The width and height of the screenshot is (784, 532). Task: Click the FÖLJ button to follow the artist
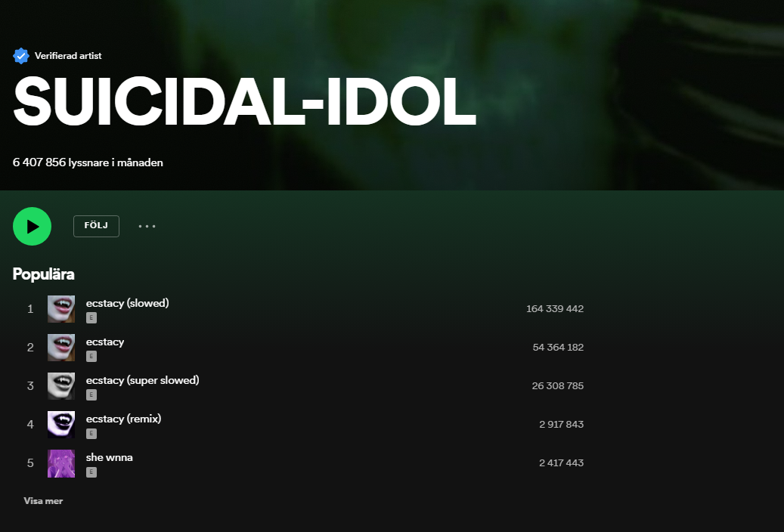[x=96, y=226]
